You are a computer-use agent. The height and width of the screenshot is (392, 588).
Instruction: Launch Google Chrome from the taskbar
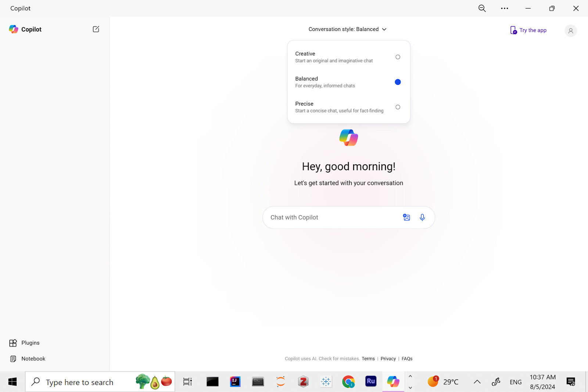pyautogui.click(x=348, y=382)
